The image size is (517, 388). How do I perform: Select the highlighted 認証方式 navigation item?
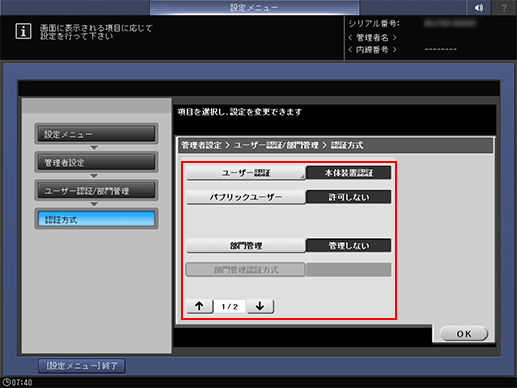[96, 219]
